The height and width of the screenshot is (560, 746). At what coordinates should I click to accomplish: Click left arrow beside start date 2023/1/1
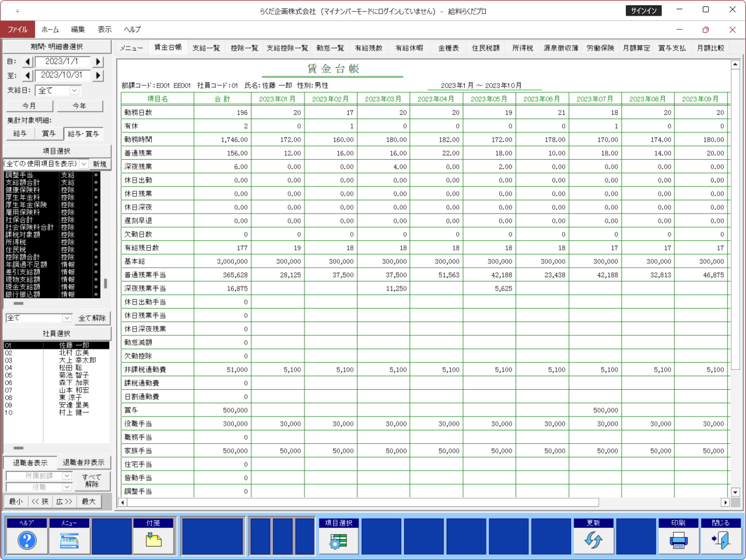[x=27, y=62]
